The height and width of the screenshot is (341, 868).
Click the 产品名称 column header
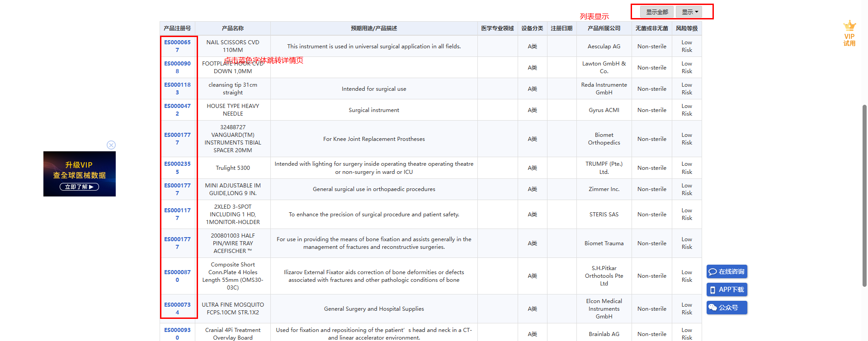pyautogui.click(x=233, y=28)
